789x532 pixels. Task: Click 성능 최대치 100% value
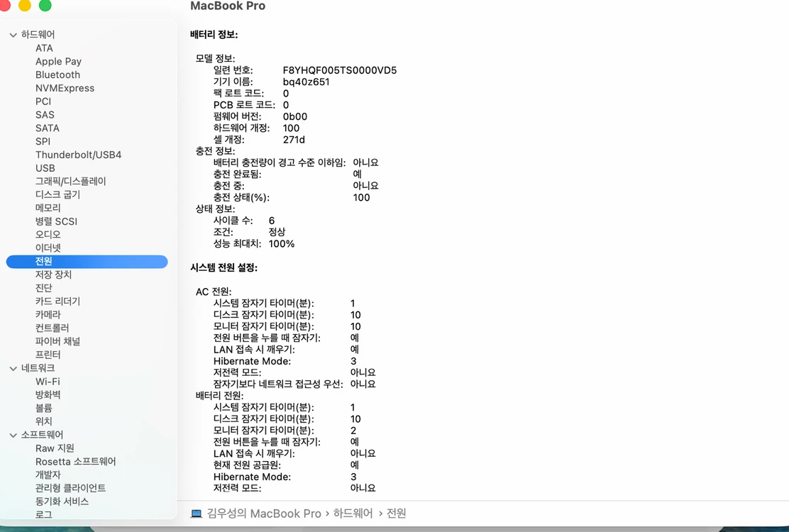[x=281, y=244]
